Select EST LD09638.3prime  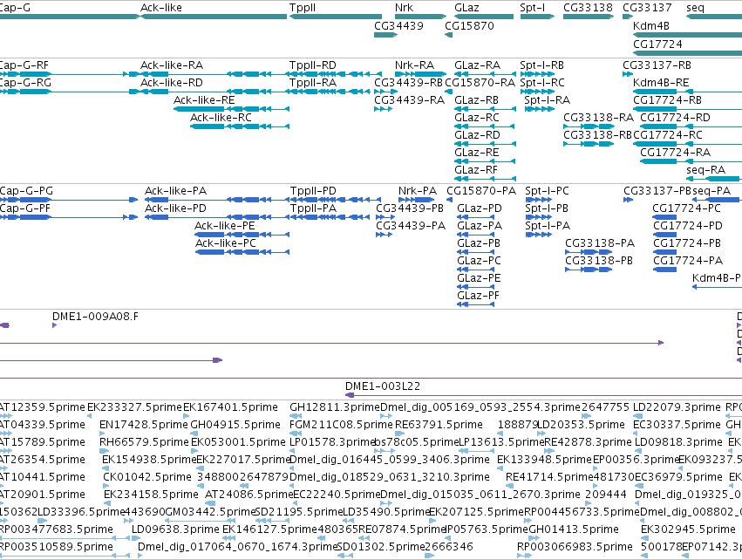175,529
